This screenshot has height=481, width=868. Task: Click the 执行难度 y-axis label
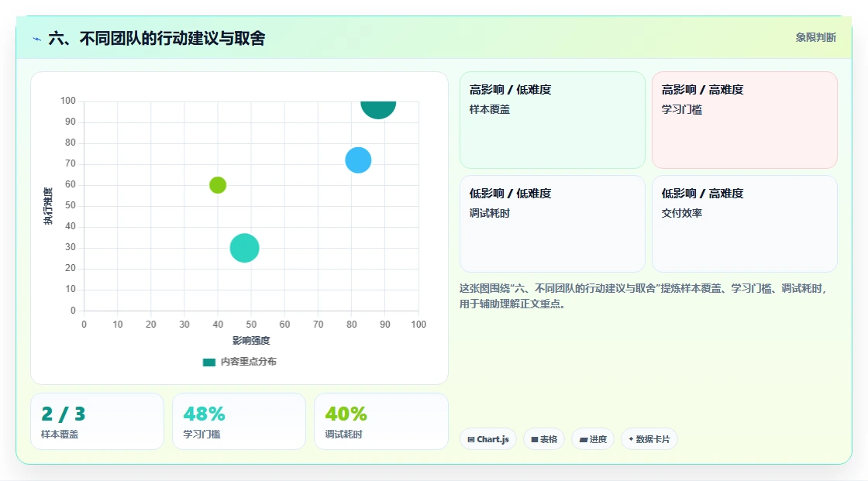48,206
